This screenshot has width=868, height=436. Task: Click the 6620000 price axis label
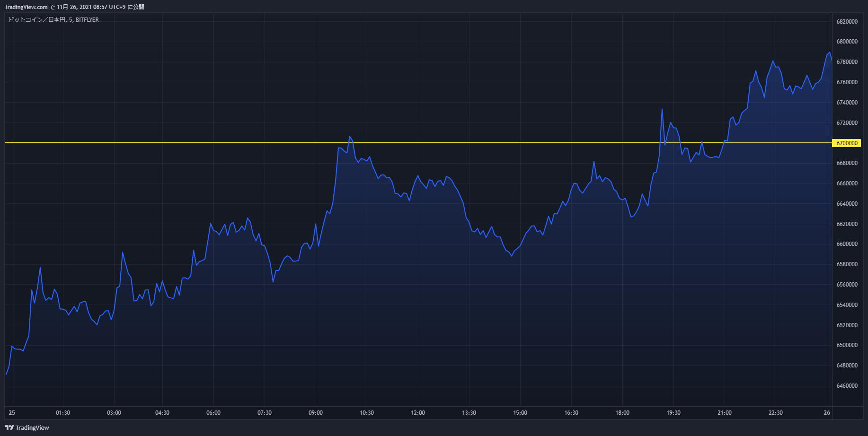[847, 224]
